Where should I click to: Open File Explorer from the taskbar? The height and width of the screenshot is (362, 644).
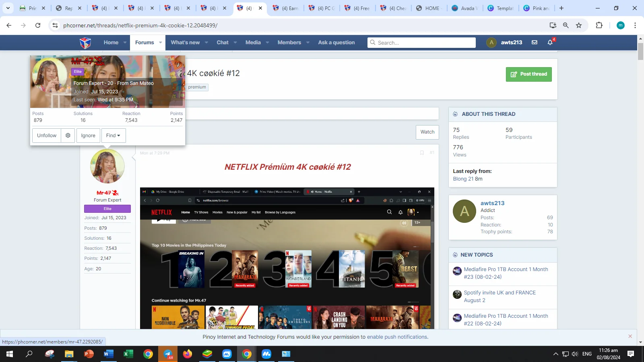tap(69, 354)
